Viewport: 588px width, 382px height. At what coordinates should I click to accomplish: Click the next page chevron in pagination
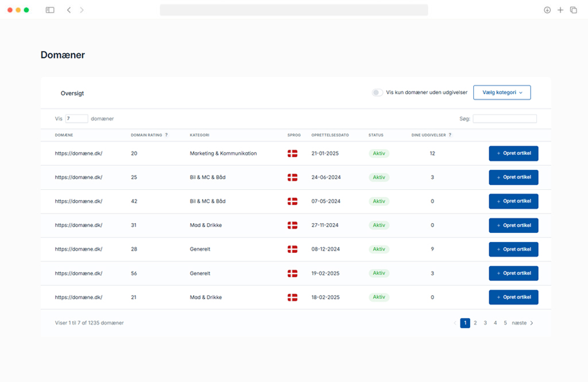[532, 323]
